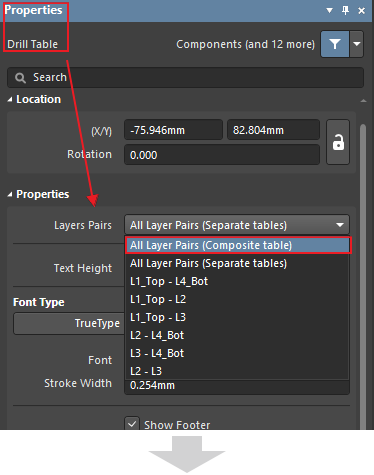Click the TrueType font type button

click(x=69, y=323)
